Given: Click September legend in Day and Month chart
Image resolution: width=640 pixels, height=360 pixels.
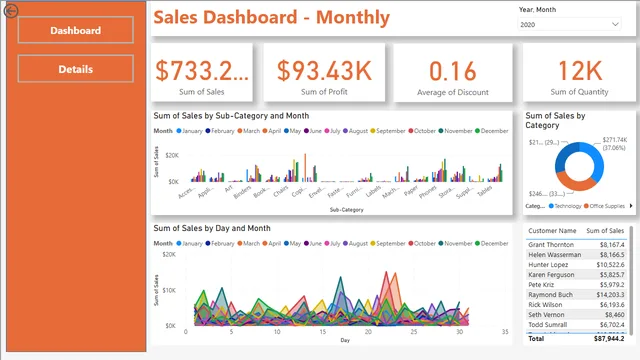Looking at the screenshot, I should coord(388,244).
